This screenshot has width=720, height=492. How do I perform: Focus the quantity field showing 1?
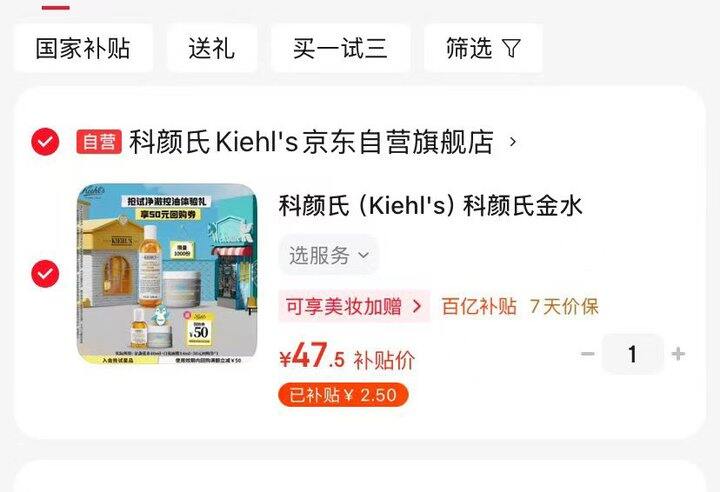632,354
